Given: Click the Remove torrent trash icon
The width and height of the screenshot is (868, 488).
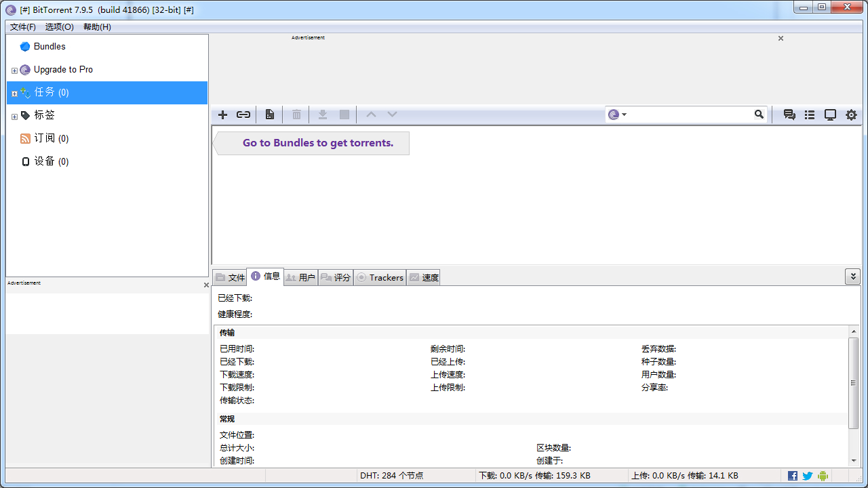Looking at the screenshot, I should tap(296, 115).
